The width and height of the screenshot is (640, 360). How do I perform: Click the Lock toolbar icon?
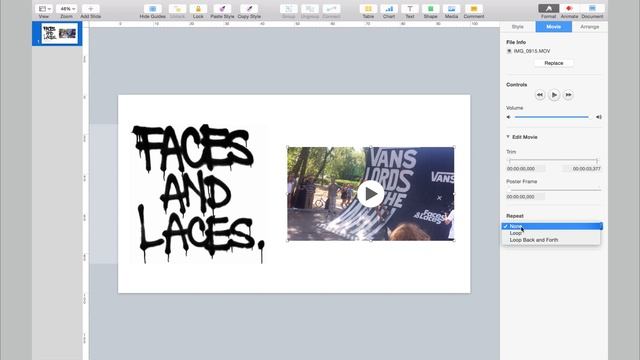(x=198, y=9)
